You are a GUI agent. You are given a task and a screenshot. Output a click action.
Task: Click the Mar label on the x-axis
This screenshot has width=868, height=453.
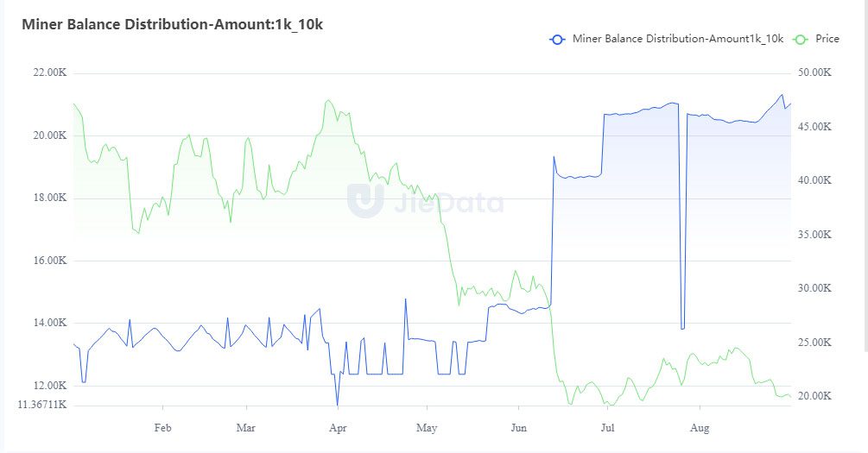point(246,428)
